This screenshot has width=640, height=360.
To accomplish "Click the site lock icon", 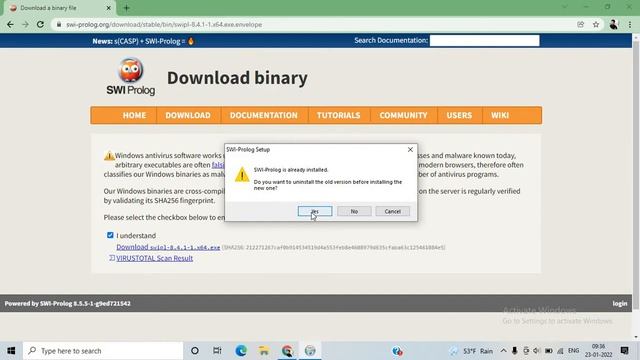I will pos(59,24).
